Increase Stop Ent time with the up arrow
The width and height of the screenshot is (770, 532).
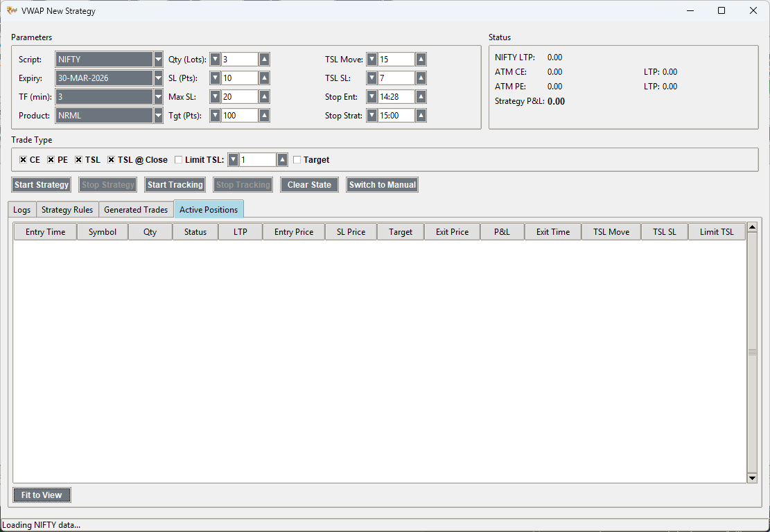coord(421,97)
